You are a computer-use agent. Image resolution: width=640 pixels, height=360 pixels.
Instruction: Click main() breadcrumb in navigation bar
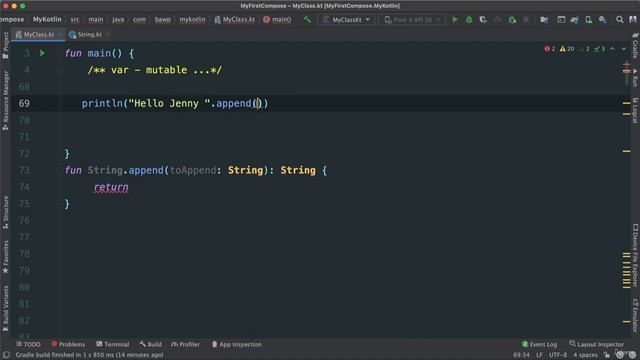click(277, 19)
